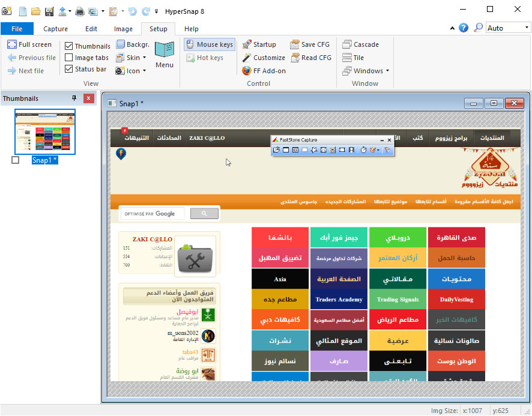Expand the Upload icon dropdown arrow
532x416 pixels.
70,11
